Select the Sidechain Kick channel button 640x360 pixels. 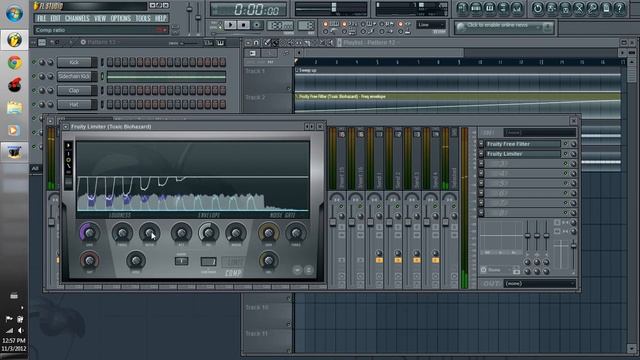tap(74, 76)
